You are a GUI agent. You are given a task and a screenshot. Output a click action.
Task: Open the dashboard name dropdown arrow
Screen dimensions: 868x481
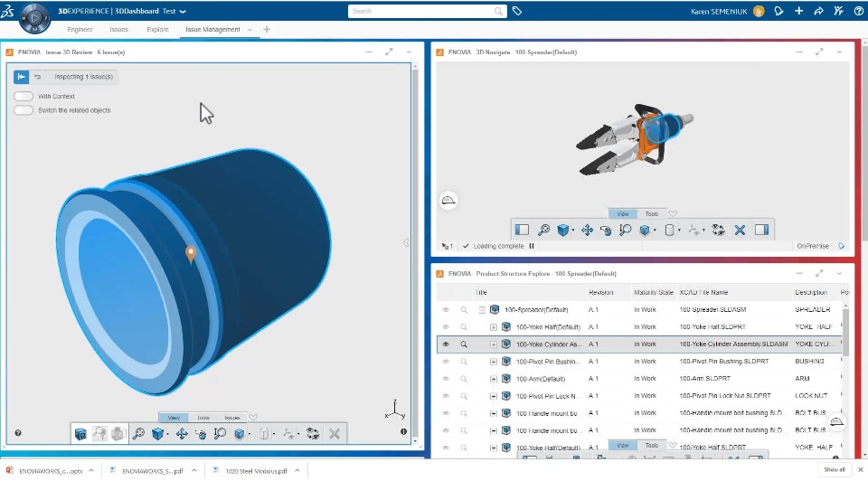click(x=184, y=11)
